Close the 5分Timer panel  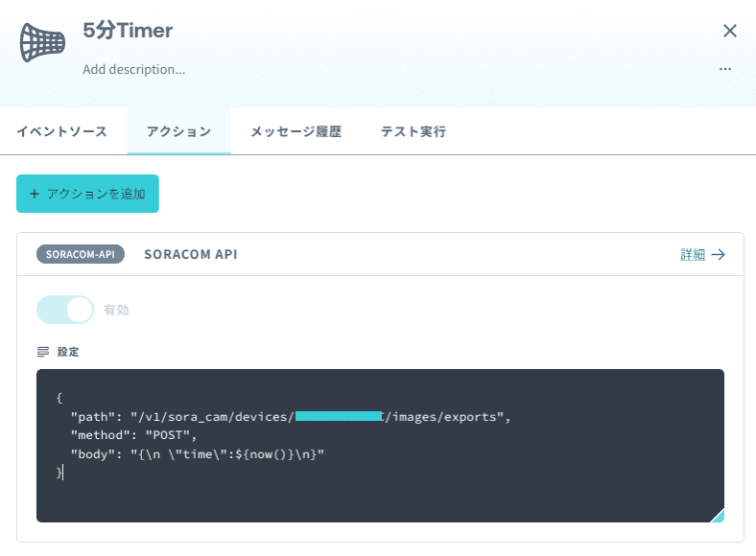729,31
